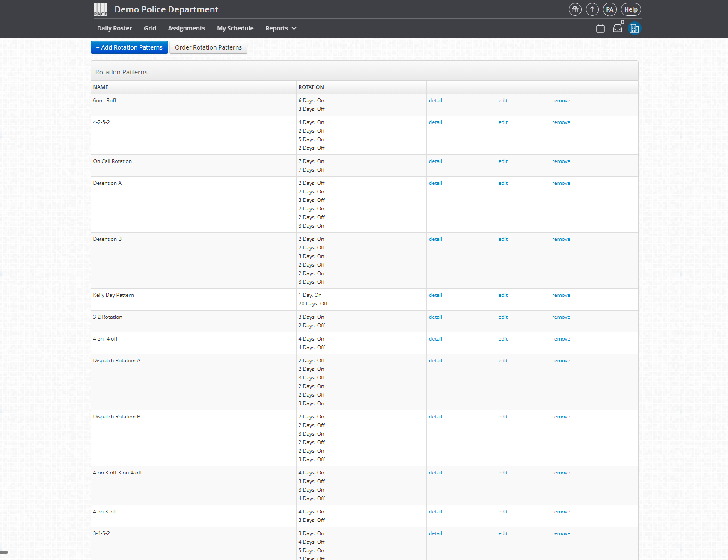View detail for the 6on - 3off pattern
This screenshot has width=728, height=560.
pos(435,101)
